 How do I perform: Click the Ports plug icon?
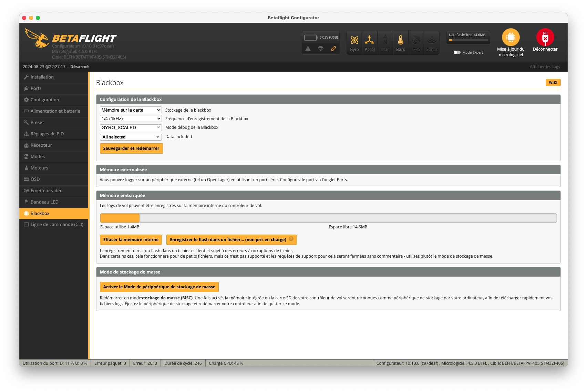[x=26, y=89]
